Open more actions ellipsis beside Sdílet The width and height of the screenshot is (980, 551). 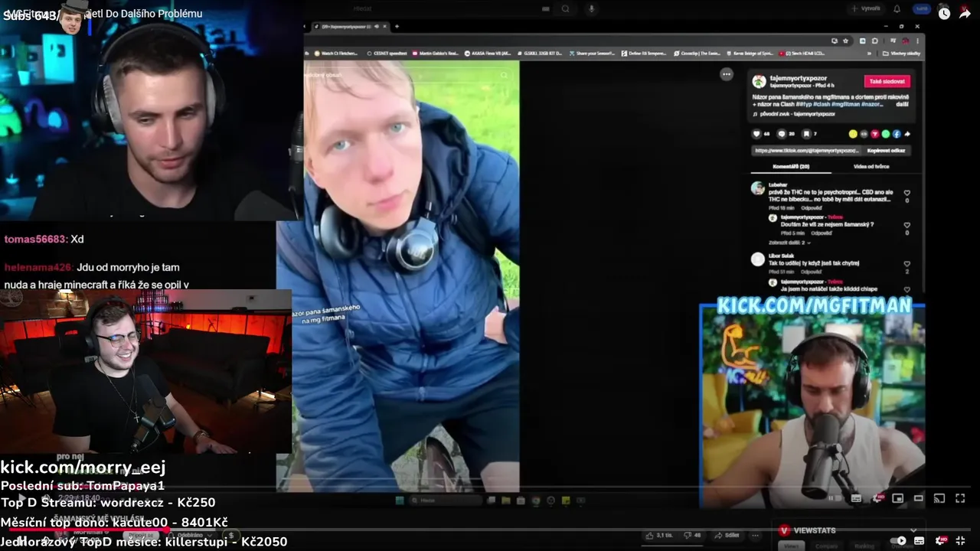tap(756, 535)
